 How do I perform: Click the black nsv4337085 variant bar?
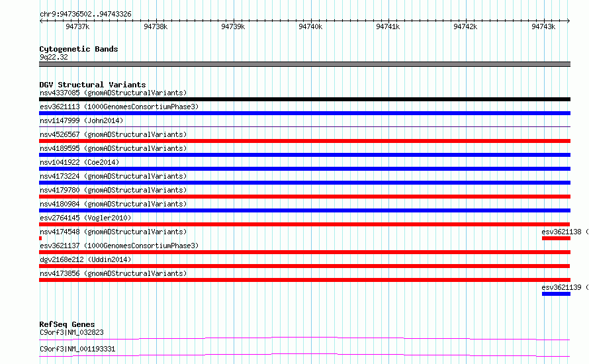click(304, 99)
